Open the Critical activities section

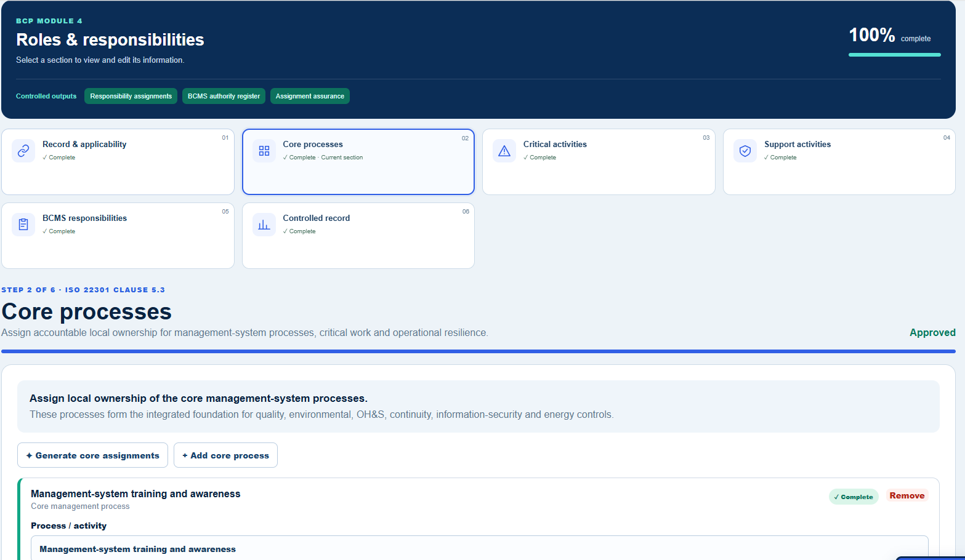(599, 162)
